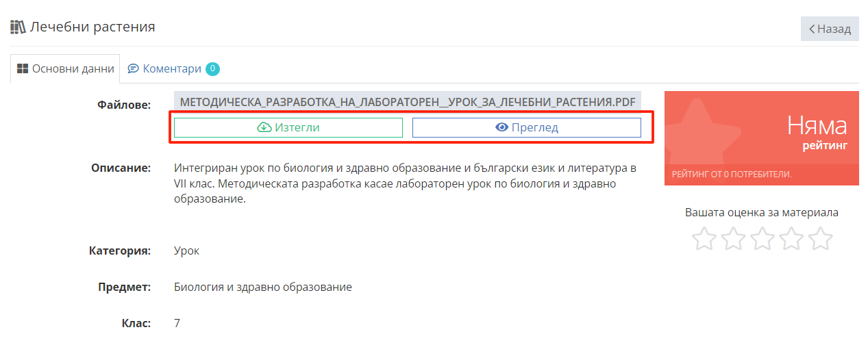The image size is (868, 347).
Task: Download the file with Изтегли
Action: (288, 127)
